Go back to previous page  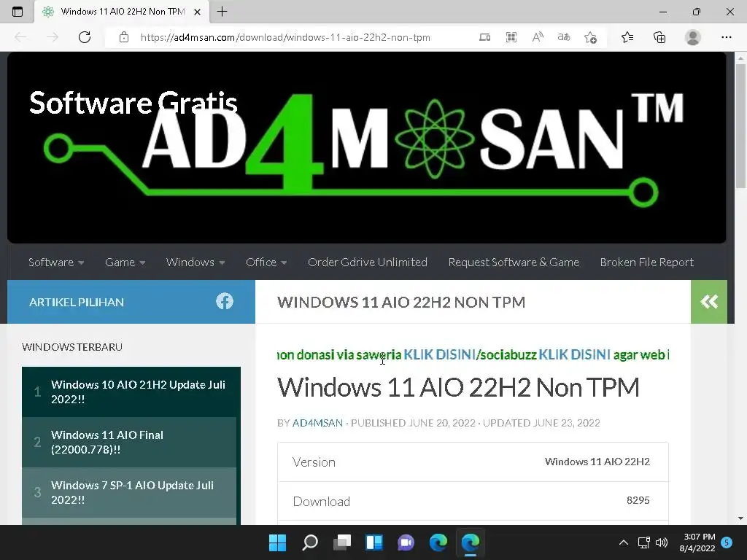(20, 37)
